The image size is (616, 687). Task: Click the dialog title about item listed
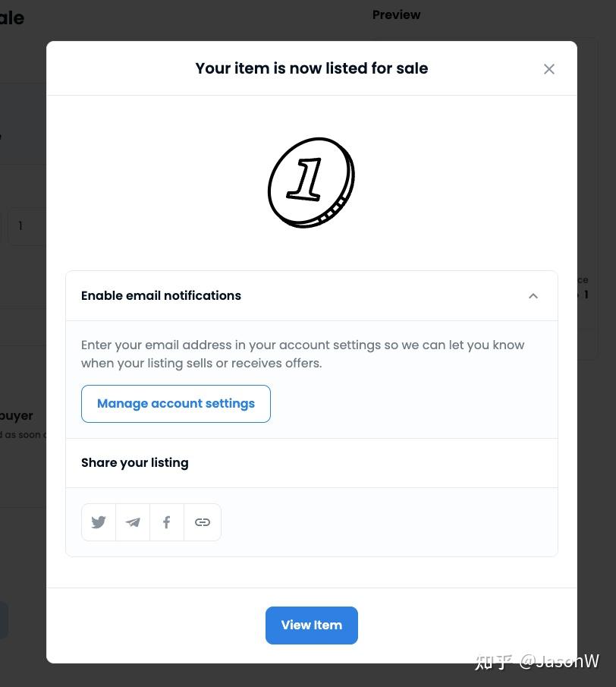[x=311, y=68]
